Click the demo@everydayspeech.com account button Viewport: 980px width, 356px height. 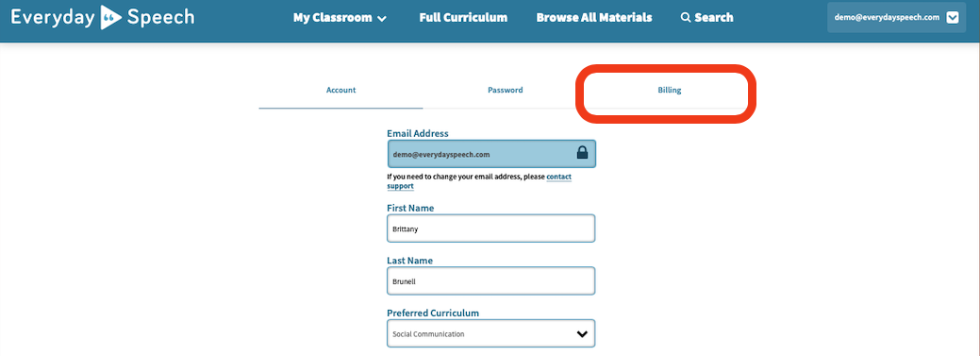pyautogui.click(x=896, y=18)
